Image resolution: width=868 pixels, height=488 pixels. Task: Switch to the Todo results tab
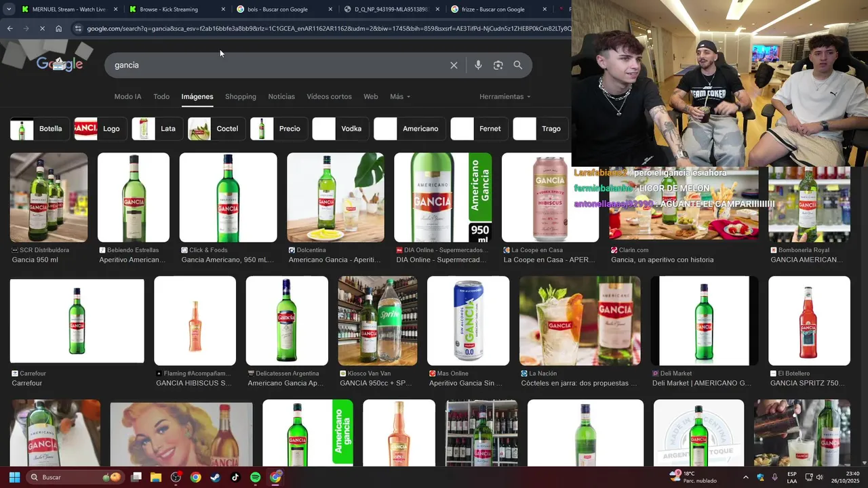click(x=161, y=96)
